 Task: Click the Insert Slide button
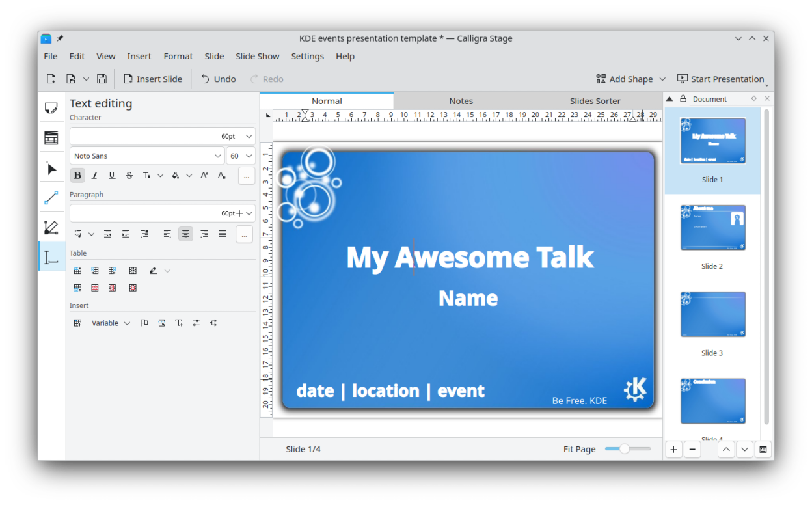tap(153, 79)
